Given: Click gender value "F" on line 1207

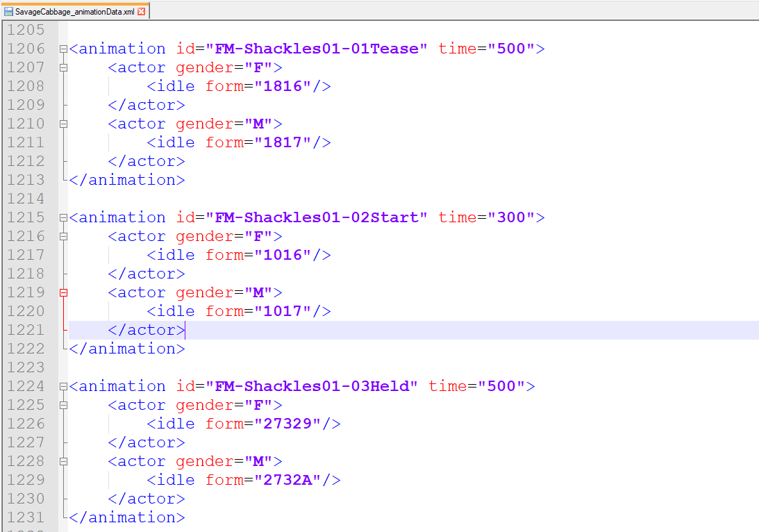Looking at the screenshot, I should [258, 67].
